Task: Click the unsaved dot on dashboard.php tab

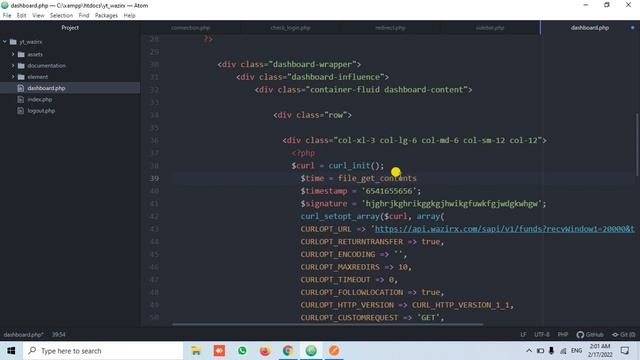Action: pos(633,28)
